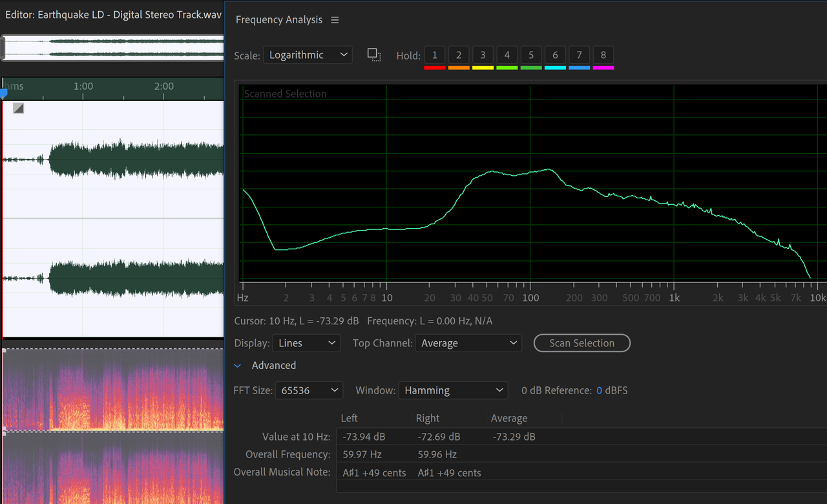Image resolution: width=827 pixels, height=504 pixels.
Task: Click the Left overall frequency 59.97 Hz
Action: point(361,454)
